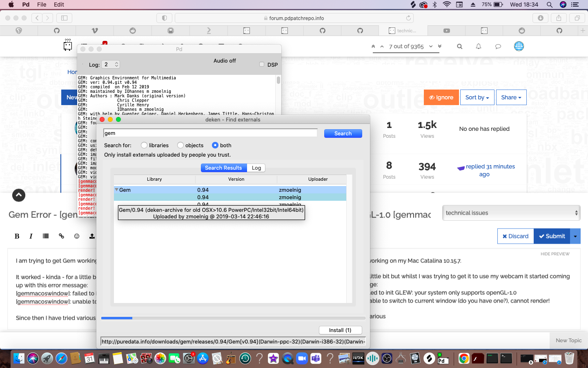Jump to first post double-up arrow
588x368 pixels.
pyautogui.click(x=373, y=47)
